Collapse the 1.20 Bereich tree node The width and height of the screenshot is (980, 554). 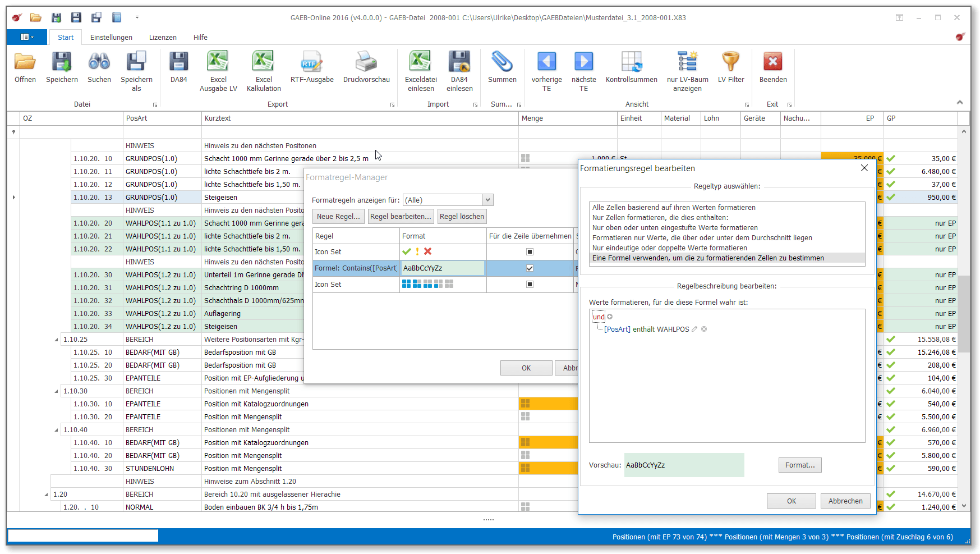[46, 495]
